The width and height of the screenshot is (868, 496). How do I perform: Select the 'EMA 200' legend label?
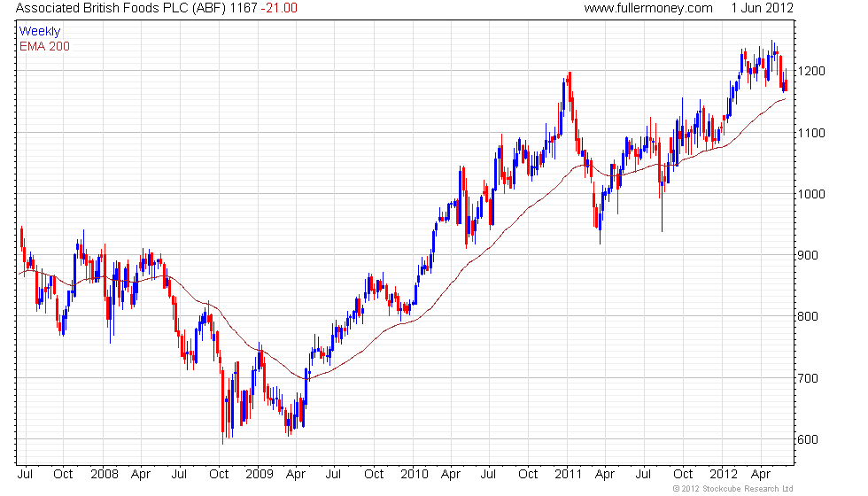click(x=45, y=46)
